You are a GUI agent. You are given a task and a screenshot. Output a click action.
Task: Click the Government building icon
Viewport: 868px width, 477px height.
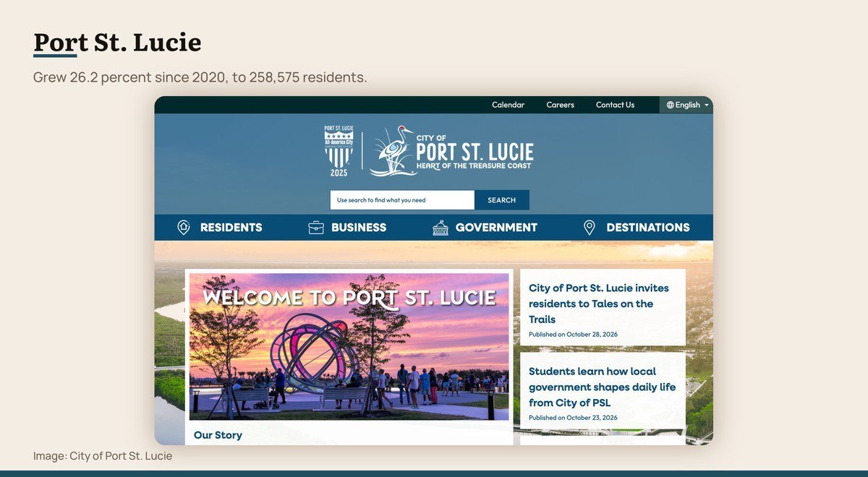point(441,228)
